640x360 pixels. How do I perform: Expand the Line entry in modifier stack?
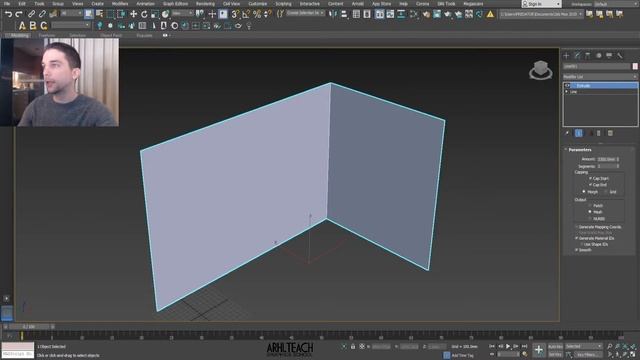tap(567, 92)
